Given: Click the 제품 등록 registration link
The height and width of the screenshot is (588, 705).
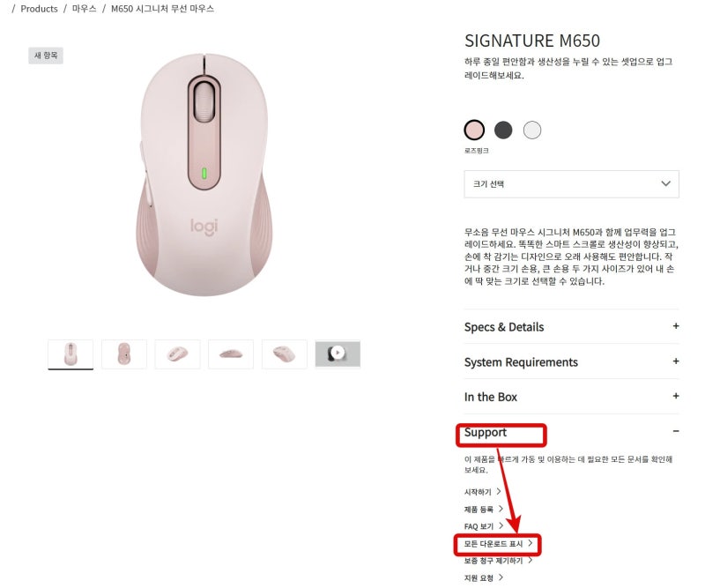Looking at the screenshot, I should pyautogui.click(x=481, y=510).
